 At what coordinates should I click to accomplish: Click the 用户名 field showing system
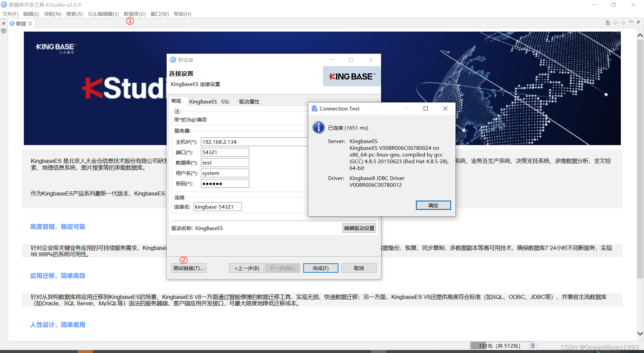[x=225, y=173]
